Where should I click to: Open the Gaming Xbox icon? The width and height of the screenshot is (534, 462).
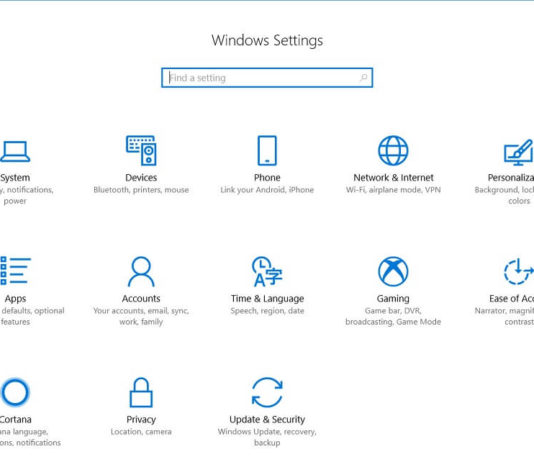[x=393, y=271]
